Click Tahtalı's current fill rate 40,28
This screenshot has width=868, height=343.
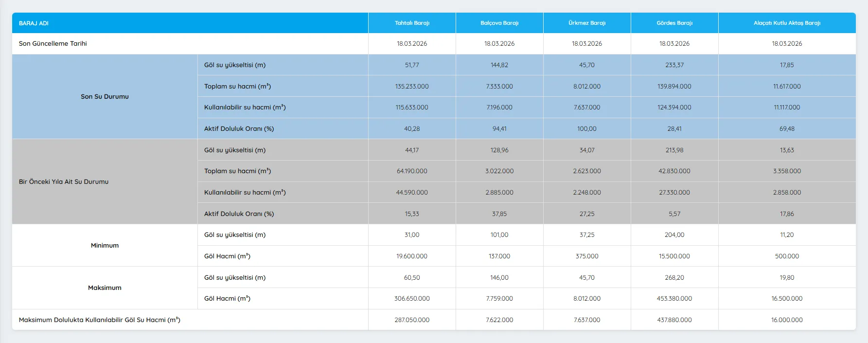tap(412, 129)
